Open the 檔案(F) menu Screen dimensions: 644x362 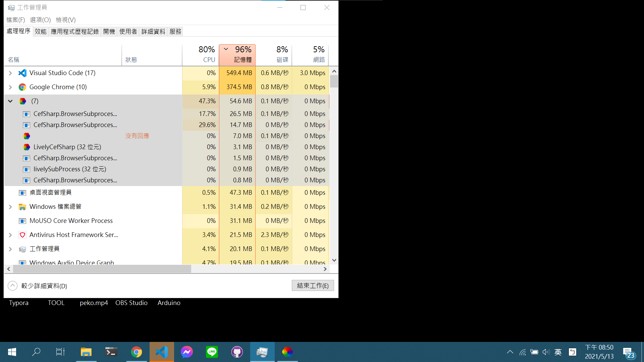pos(15,20)
